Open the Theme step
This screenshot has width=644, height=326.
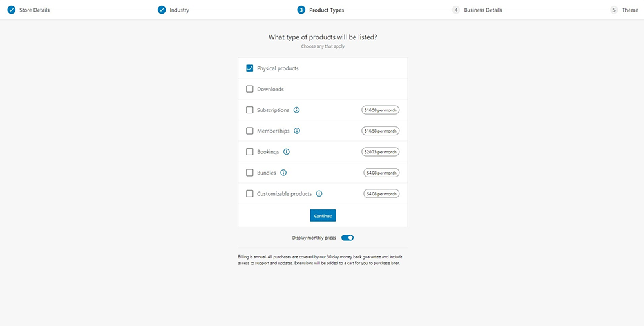629,10
